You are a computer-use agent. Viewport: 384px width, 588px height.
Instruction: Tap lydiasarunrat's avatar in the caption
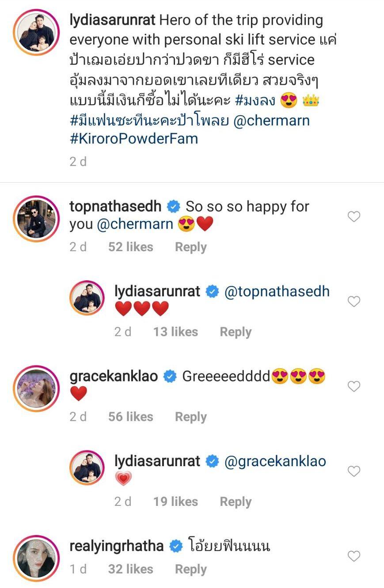[36, 32]
